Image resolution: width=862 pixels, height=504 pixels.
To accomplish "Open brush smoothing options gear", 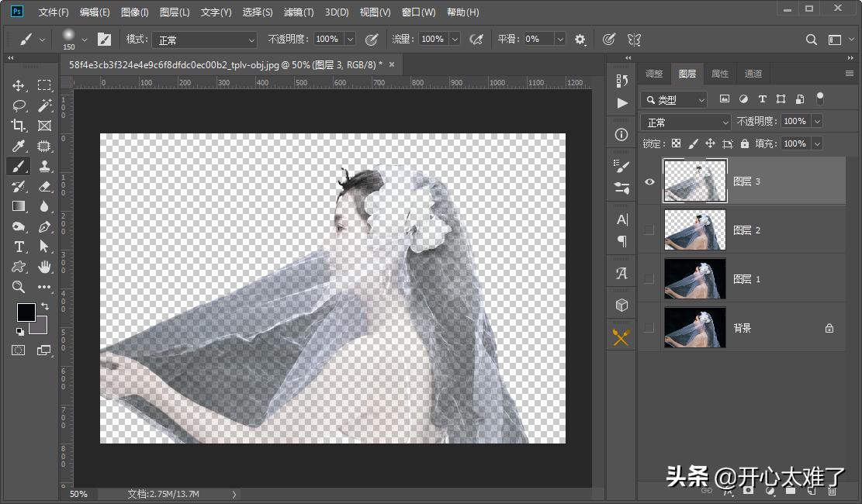I will [580, 40].
